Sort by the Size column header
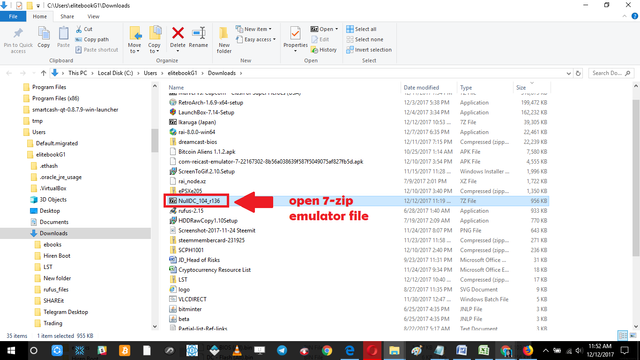Viewport: 640px width, 360px height. (521, 87)
